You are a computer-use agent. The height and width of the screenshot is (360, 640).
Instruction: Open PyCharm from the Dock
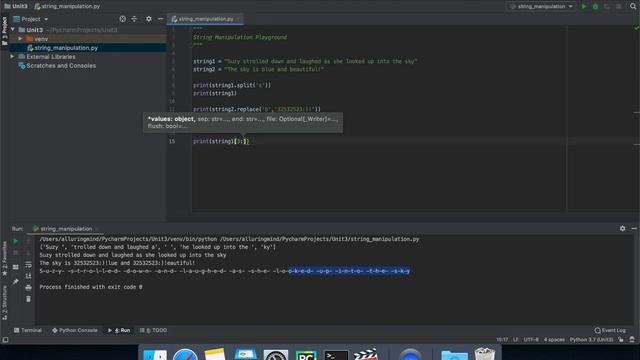coord(306,354)
